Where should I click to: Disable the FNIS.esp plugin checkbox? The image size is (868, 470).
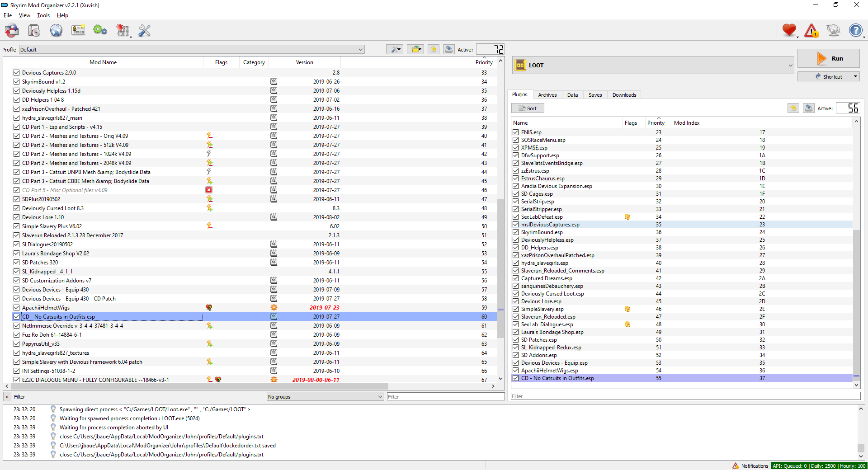(x=516, y=132)
